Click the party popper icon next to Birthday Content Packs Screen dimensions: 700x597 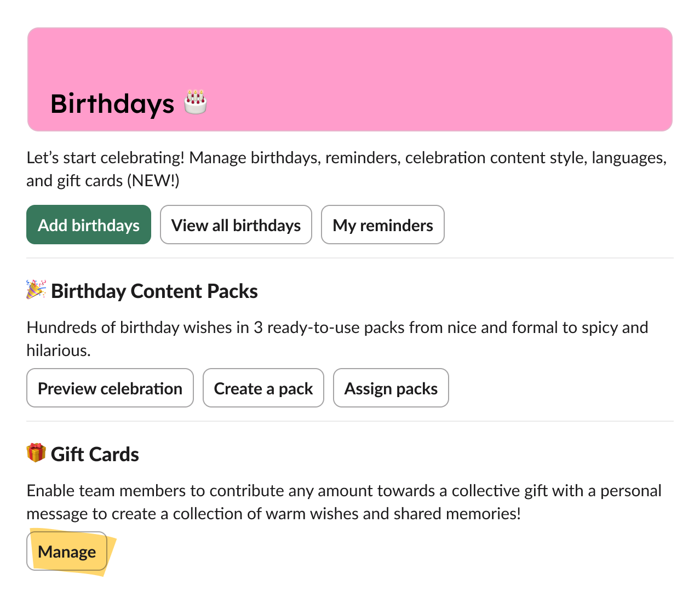[35, 290]
